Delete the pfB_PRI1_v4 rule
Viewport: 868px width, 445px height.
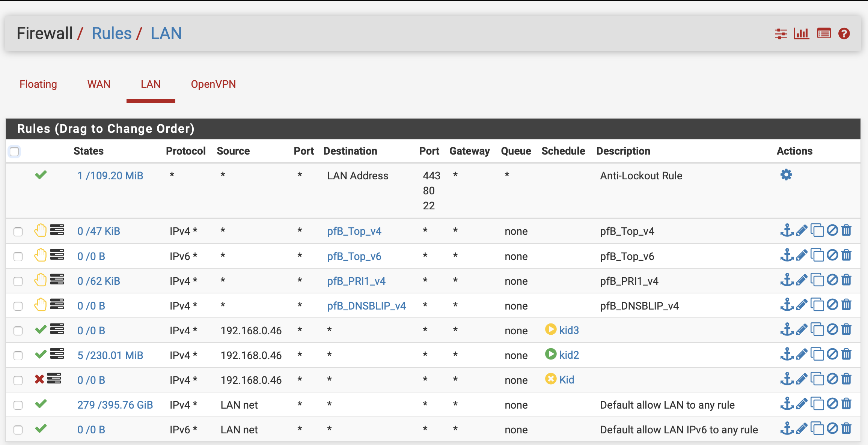click(x=846, y=280)
